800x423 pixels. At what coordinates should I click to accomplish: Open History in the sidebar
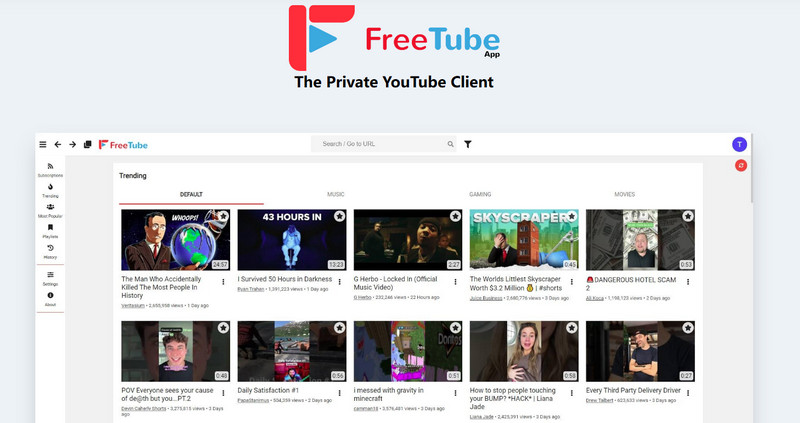coord(50,252)
